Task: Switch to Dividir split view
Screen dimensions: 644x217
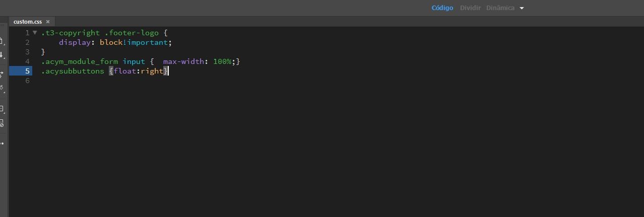Action: coord(470,8)
